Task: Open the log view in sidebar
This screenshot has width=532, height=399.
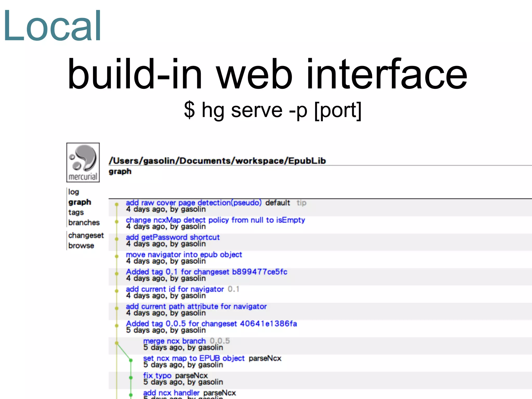Action: click(74, 192)
